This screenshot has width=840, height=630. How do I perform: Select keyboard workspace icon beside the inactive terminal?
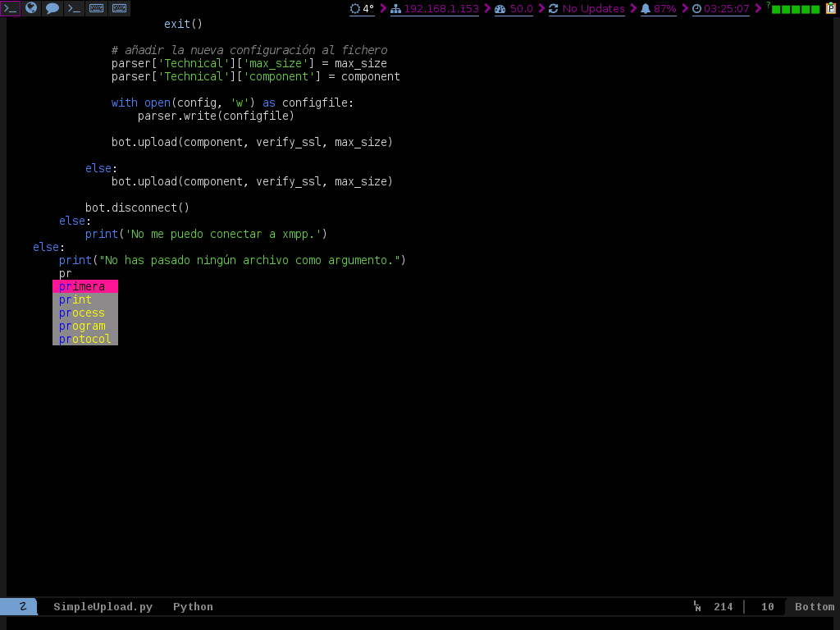(x=97, y=8)
